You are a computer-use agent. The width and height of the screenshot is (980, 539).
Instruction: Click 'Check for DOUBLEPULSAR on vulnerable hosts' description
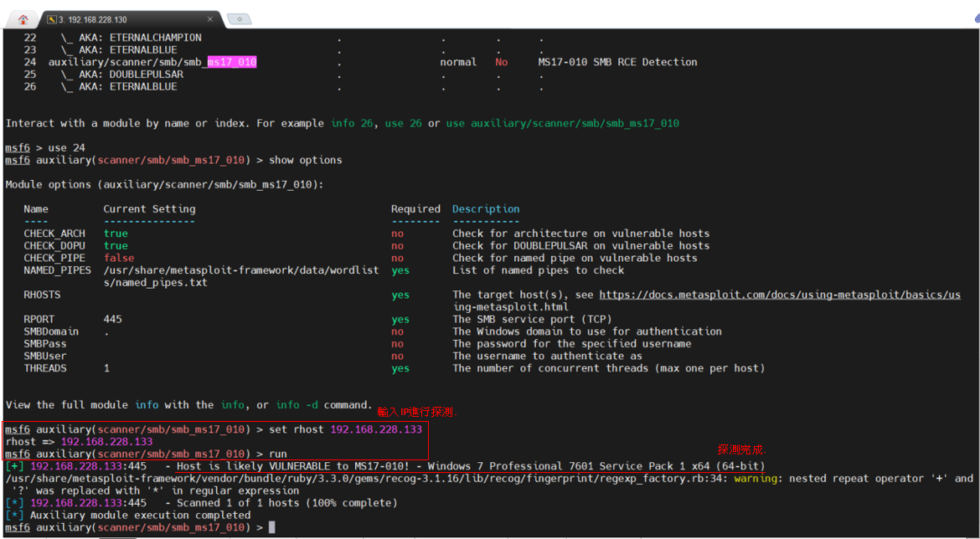coord(581,245)
